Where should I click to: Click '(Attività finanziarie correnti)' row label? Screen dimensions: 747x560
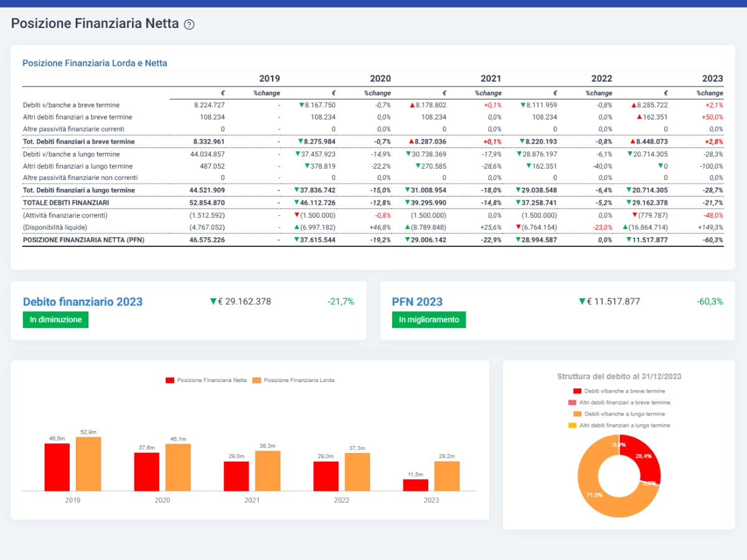click(x=65, y=215)
